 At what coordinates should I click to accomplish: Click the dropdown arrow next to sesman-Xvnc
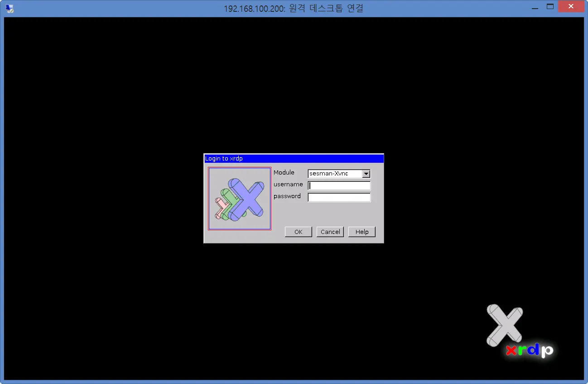(x=366, y=174)
